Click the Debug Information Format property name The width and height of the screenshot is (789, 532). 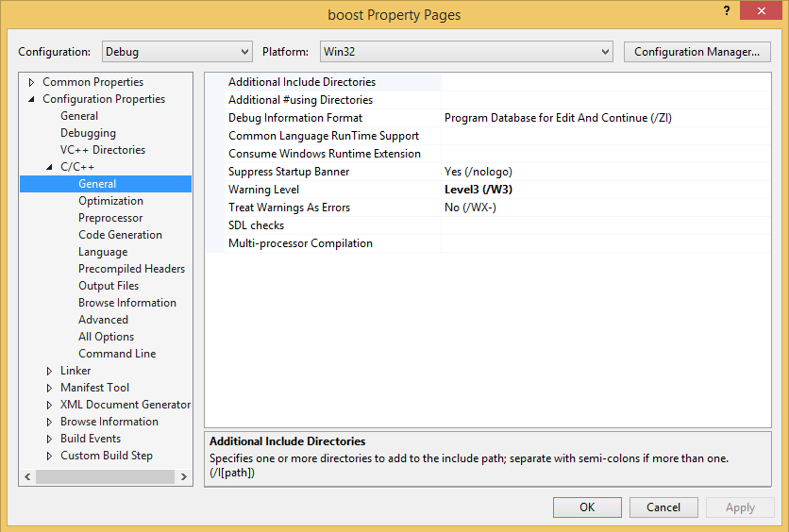(294, 118)
